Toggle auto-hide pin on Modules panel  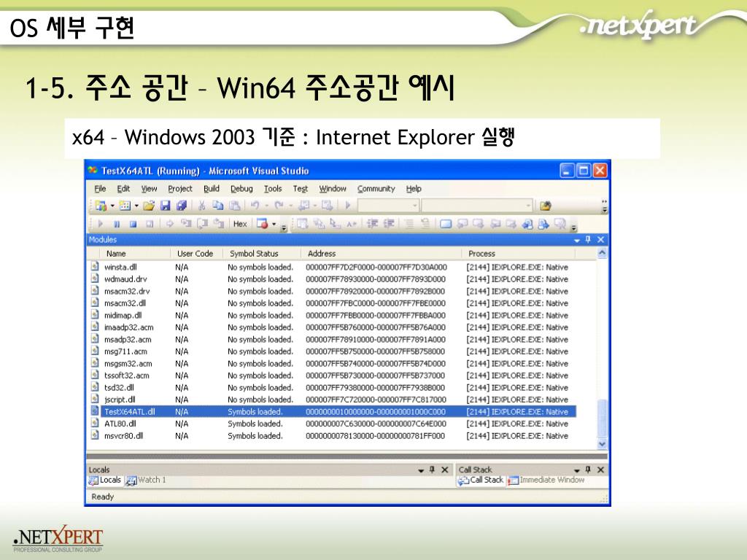click(588, 239)
